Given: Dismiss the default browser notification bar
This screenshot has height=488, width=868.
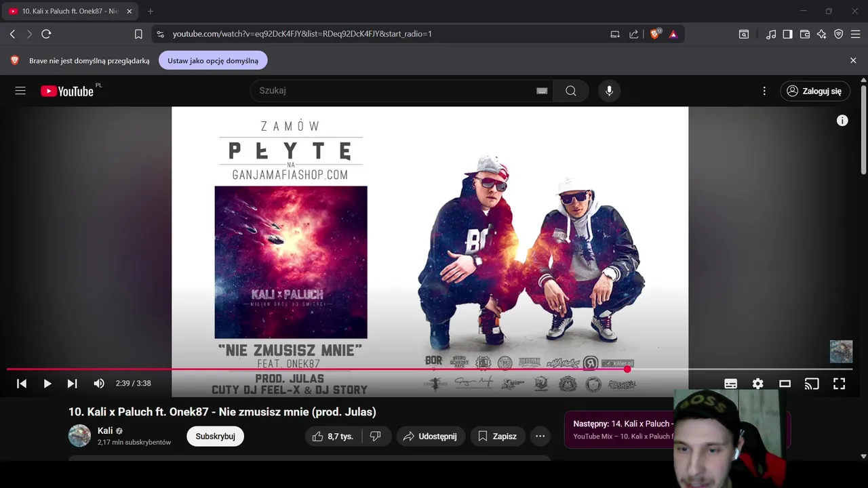Looking at the screenshot, I should coord(853,60).
